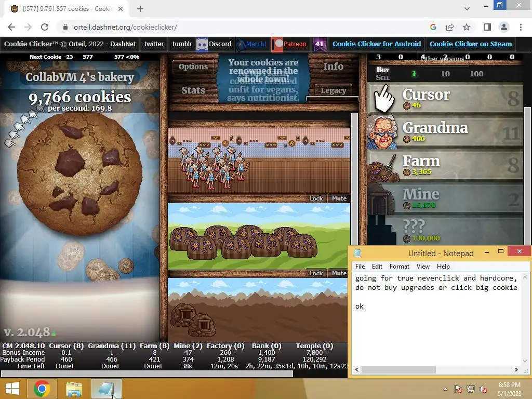Click the volume muted tray icon
Image resolution: width=532 pixels, height=399 pixels.
[x=483, y=389]
